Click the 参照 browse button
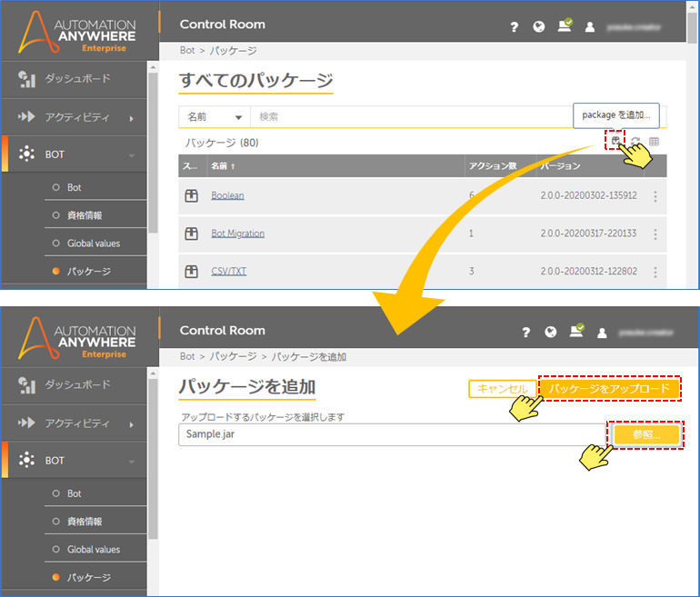 [x=646, y=434]
